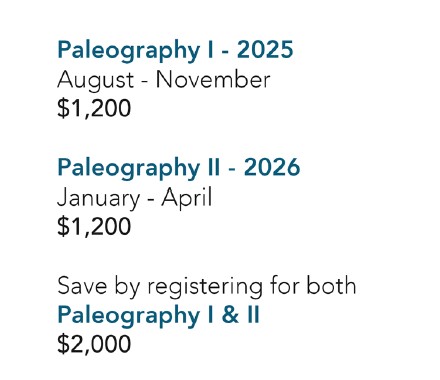Click the word 'Save' in the savings line
440x380 pixels.
pos(82,286)
